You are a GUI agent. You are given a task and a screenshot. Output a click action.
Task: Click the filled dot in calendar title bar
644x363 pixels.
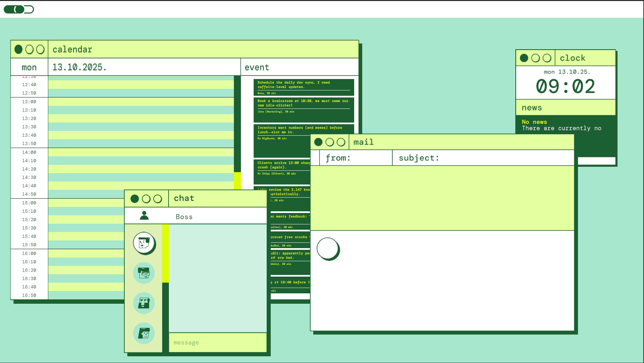[19, 50]
